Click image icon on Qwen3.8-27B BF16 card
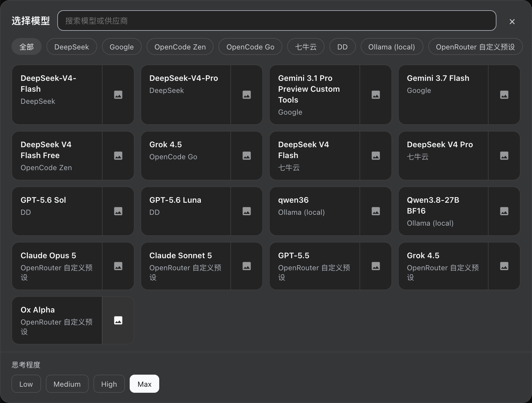Viewport: 532px width, 403px height. [504, 211]
